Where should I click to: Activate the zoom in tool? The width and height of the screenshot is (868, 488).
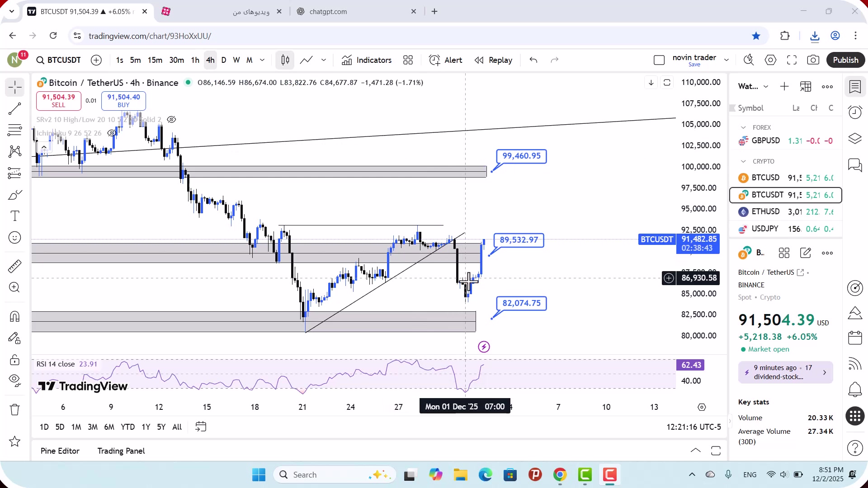coord(15,287)
